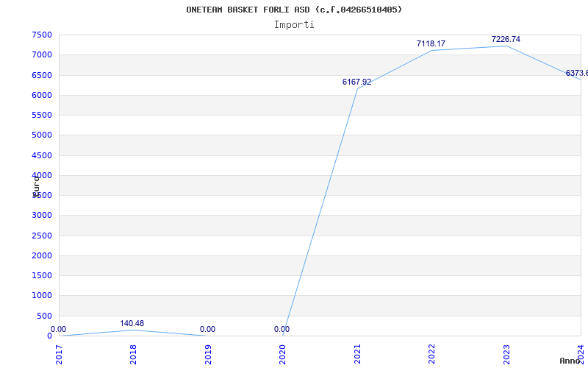The height and width of the screenshot is (368, 588).
Task: Click the 2018 x-axis year label
Action: point(133,355)
